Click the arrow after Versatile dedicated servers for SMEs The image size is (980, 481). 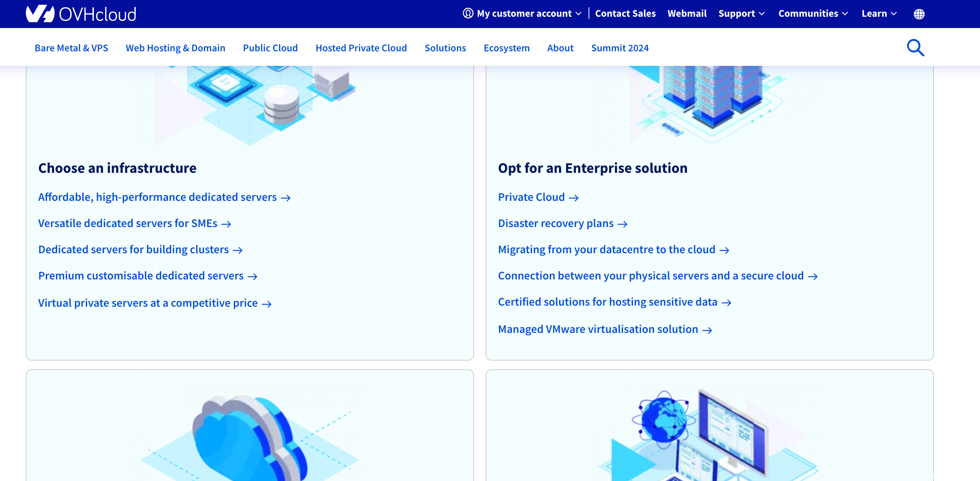tap(226, 224)
